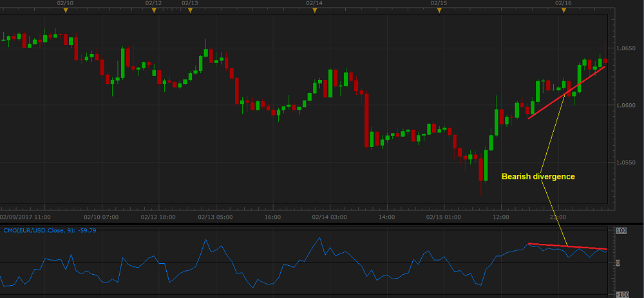
Task: Click the -100 level on the CMO scale
Action: pyautogui.click(x=622, y=294)
